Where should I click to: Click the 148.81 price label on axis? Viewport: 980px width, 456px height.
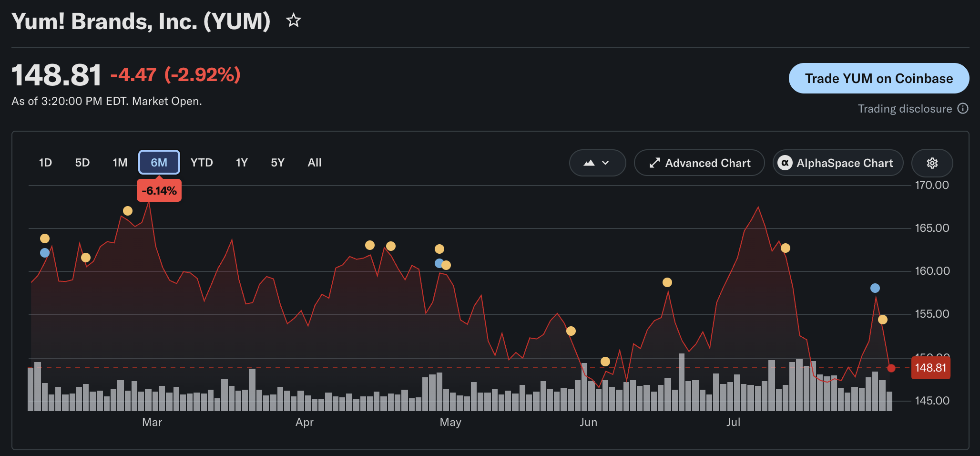point(930,368)
